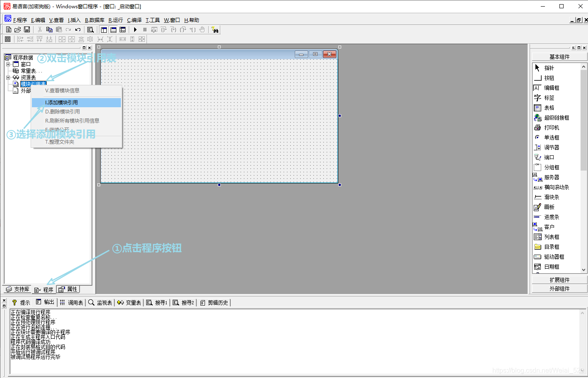Switch to the 程序 tab
The image size is (588, 378).
(x=44, y=290)
